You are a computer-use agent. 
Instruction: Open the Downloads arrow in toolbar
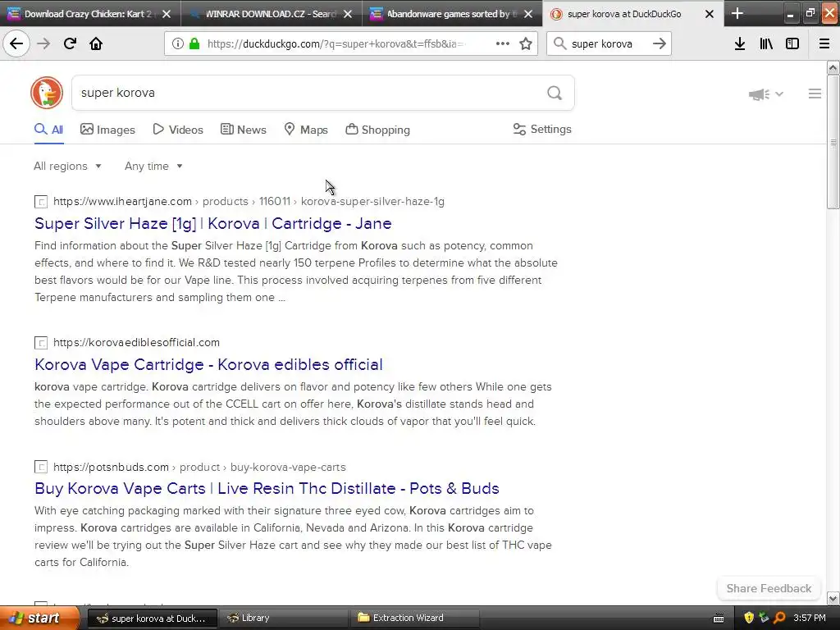[x=740, y=43]
